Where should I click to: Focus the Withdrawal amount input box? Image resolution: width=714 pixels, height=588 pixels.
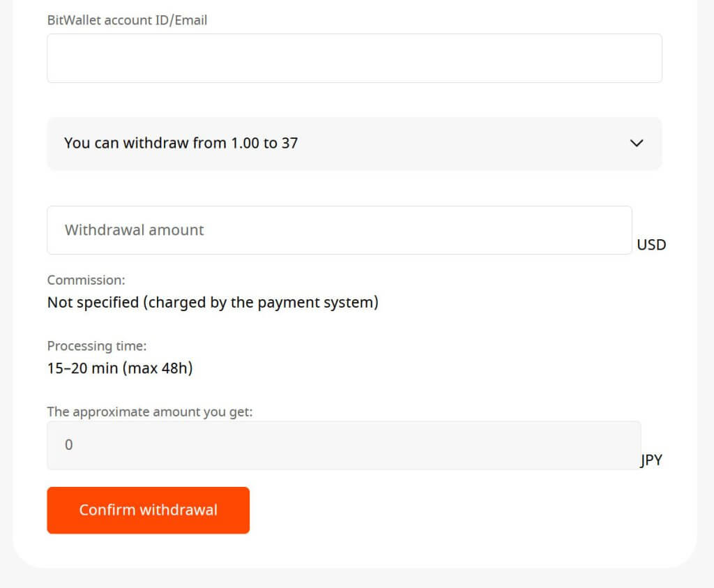tap(340, 230)
